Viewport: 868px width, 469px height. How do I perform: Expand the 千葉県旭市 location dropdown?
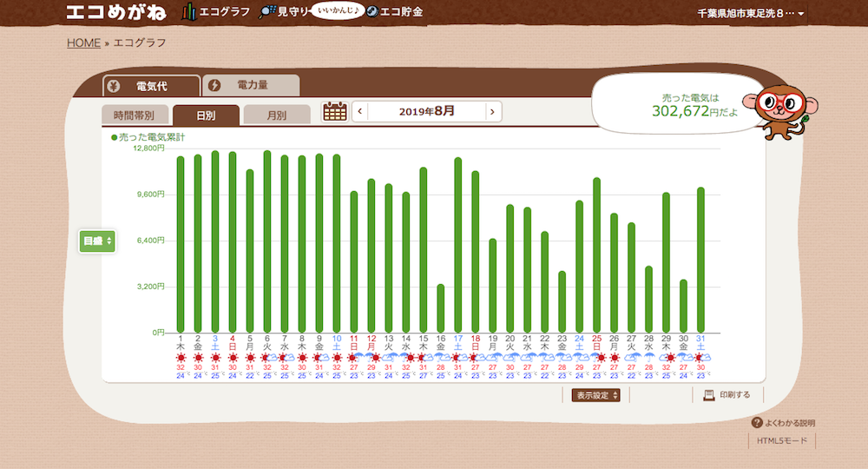pos(751,13)
